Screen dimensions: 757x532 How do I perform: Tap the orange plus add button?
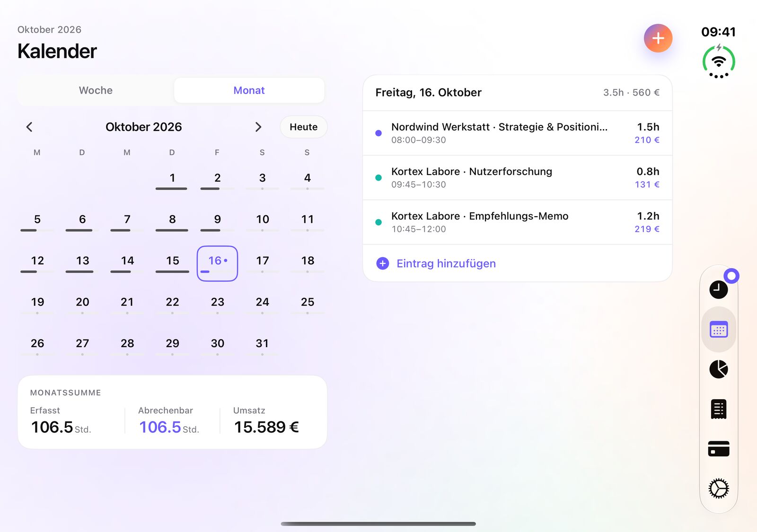pos(658,38)
